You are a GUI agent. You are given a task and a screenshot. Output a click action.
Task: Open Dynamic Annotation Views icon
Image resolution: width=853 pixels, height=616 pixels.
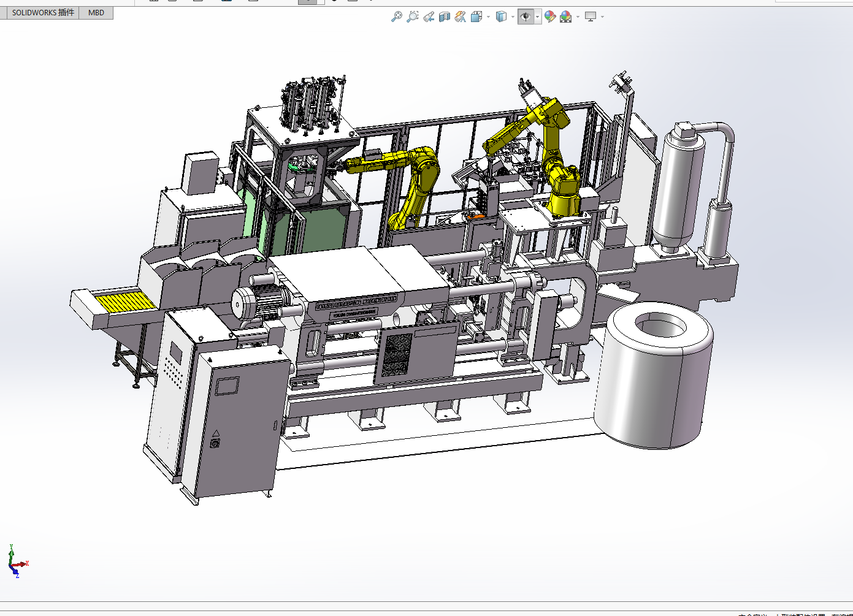tap(461, 17)
